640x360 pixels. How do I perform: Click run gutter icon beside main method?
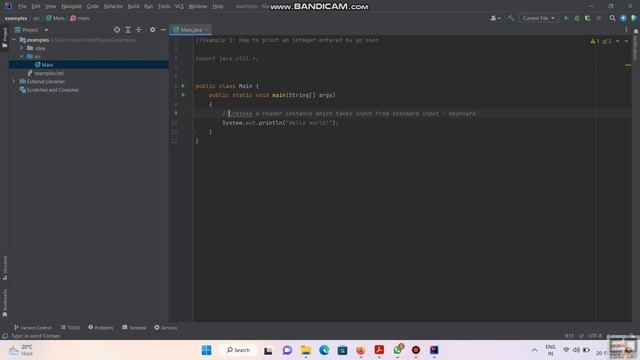(x=183, y=95)
